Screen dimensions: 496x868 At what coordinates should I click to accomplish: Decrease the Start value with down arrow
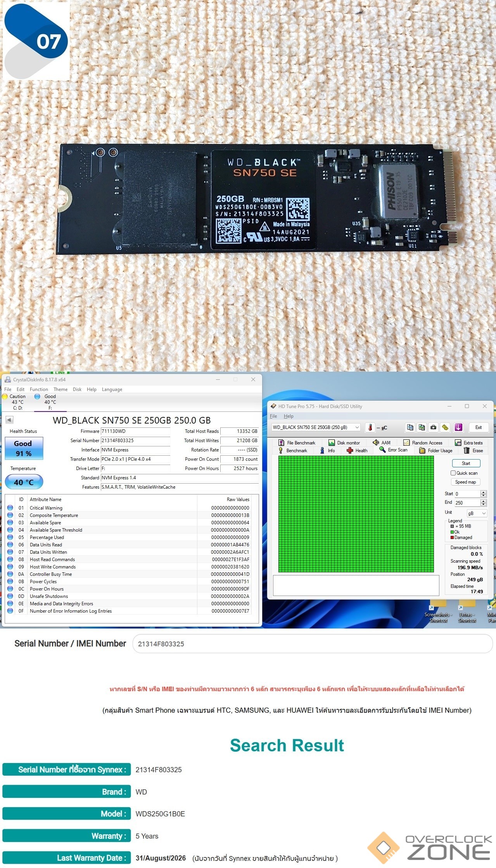483,496
